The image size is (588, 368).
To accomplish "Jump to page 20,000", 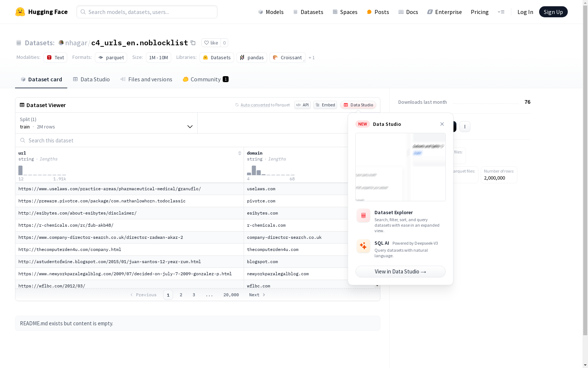I will pos(231,295).
